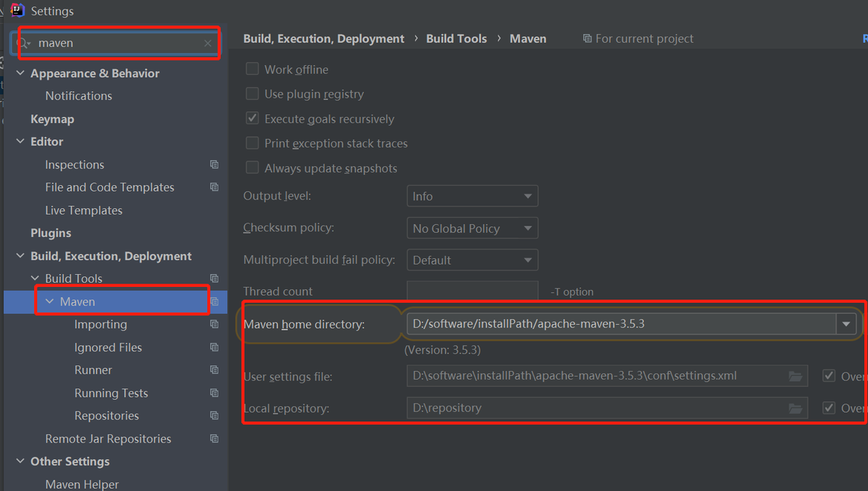
Task: Open File and Code Templates settings
Action: click(x=110, y=187)
